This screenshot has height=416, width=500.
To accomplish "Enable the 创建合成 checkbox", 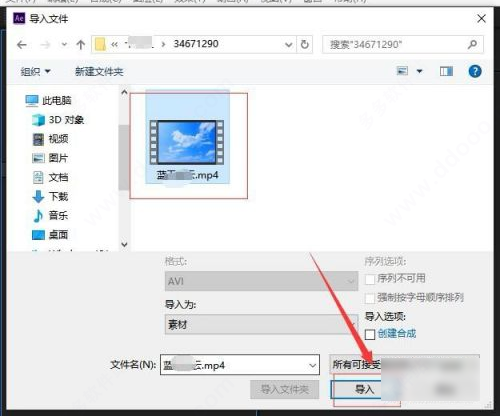I will 370,334.
